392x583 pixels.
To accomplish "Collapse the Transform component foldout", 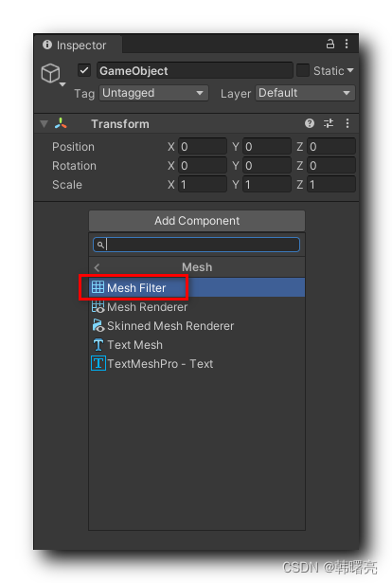I will coord(44,124).
